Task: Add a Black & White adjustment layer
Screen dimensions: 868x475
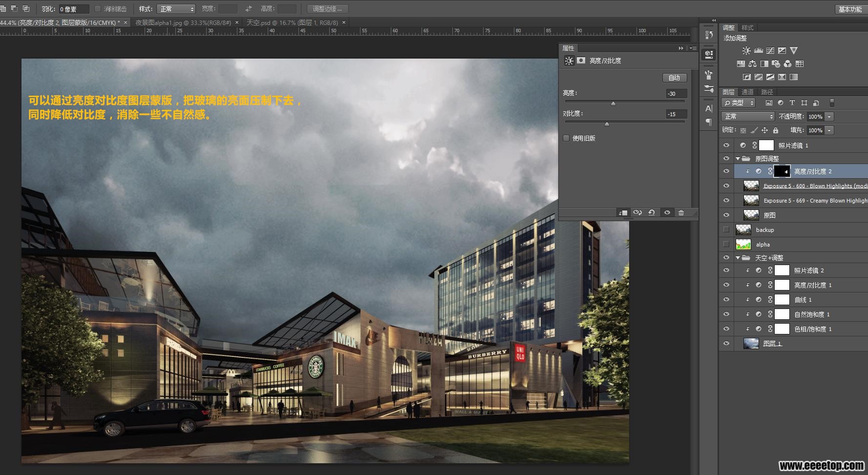Action: (x=764, y=63)
